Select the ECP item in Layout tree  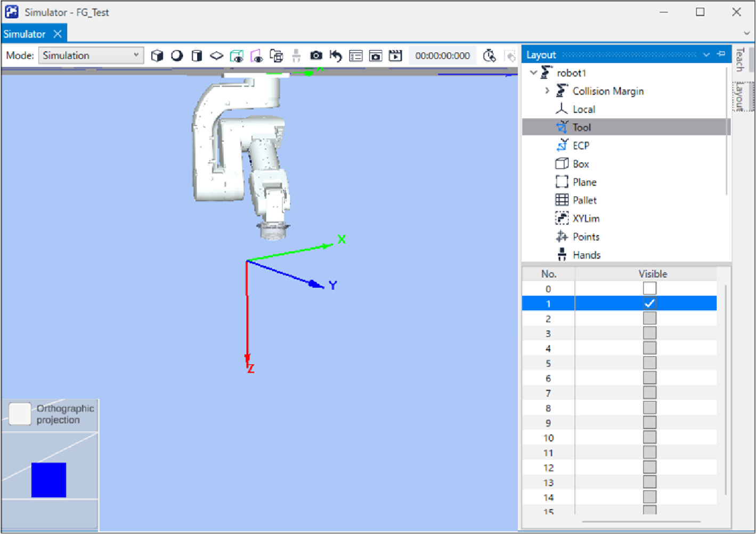click(x=581, y=145)
